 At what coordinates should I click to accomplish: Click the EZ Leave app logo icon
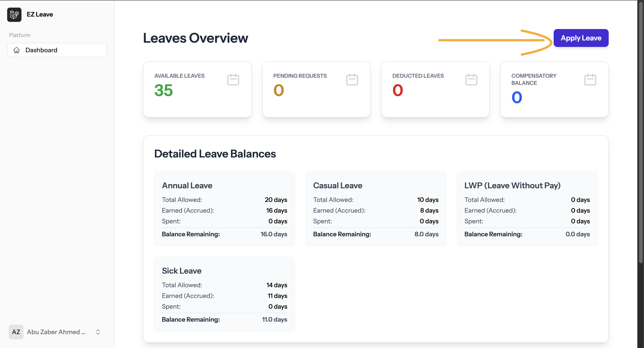click(x=14, y=15)
